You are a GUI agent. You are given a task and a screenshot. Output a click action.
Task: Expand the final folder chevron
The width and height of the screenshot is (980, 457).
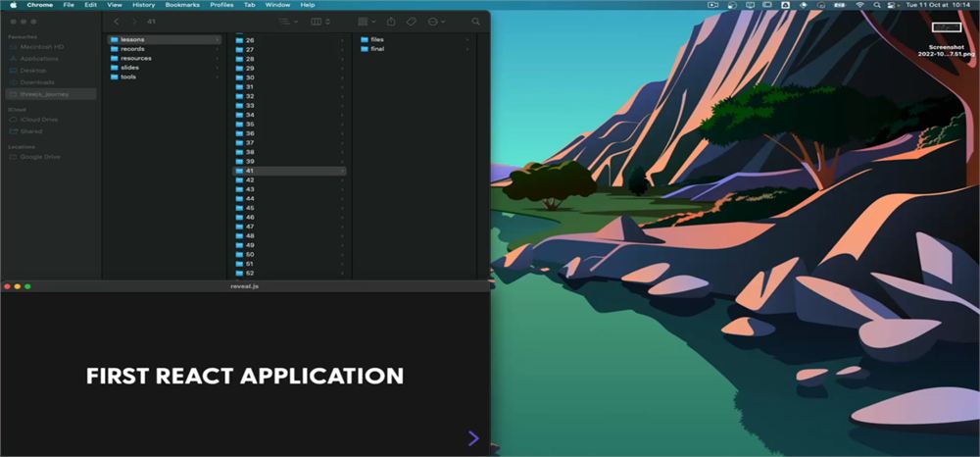coord(466,49)
